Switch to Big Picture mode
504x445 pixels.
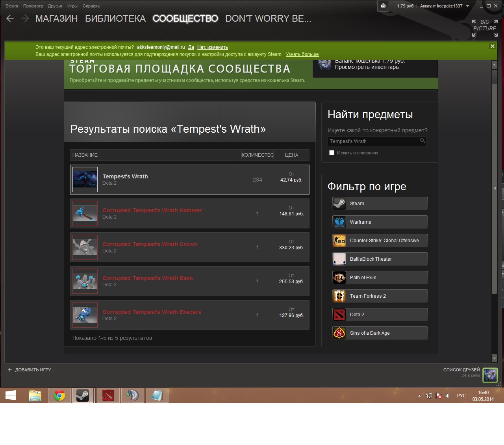tap(485, 28)
